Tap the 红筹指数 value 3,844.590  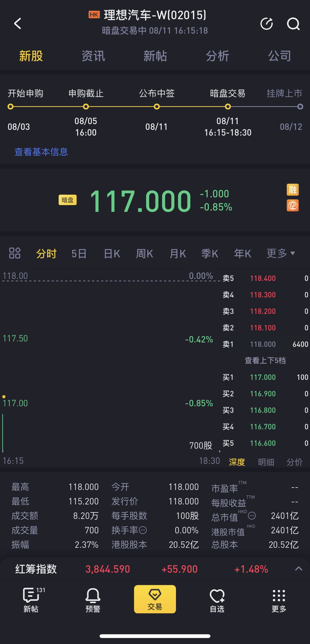click(x=108, y=569)
